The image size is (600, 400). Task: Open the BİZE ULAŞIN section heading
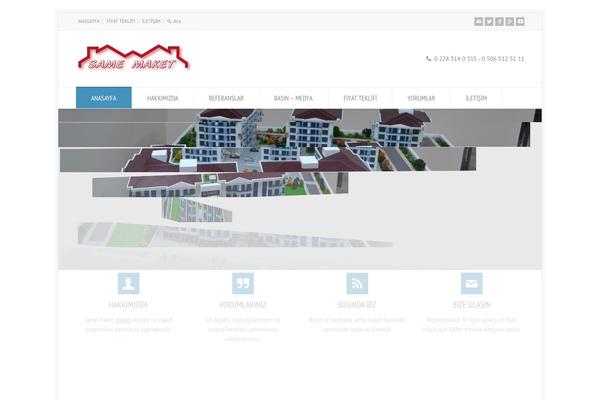pos(471,305)
